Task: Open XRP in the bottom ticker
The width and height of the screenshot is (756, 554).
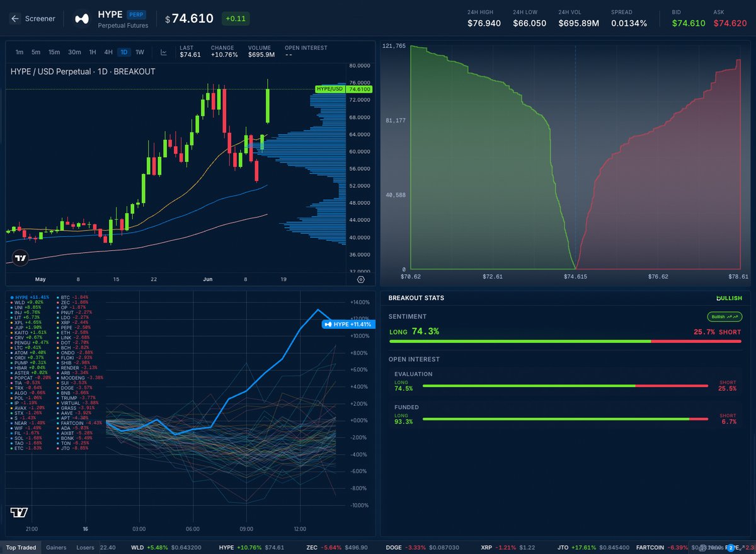Action: pyautogui.click(x=508, y=548)
